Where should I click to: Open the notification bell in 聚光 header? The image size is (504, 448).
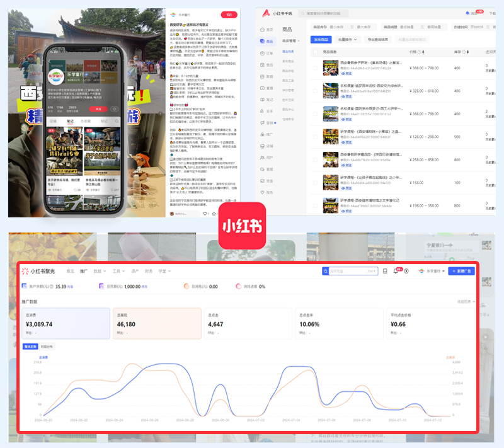coord(396,271)
